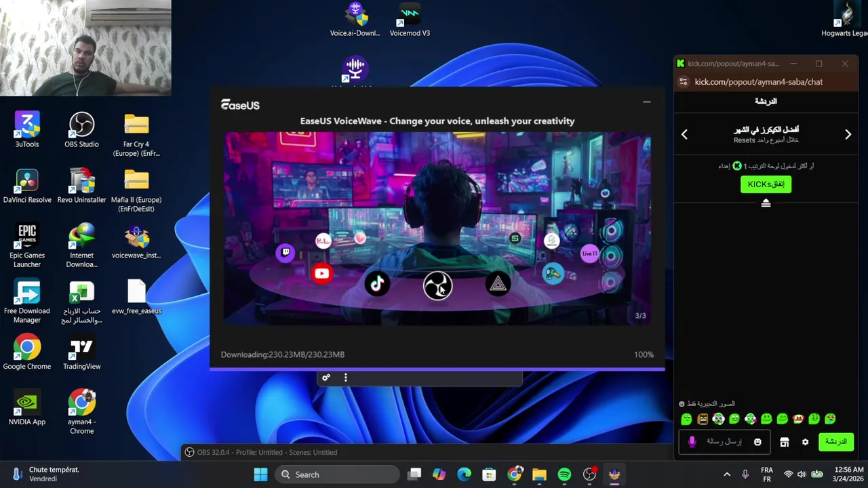Image resolution: width=868 pixels, height=488 pixels.
Task: Open the weather widget on taskbar
Action: pos(46,474)
